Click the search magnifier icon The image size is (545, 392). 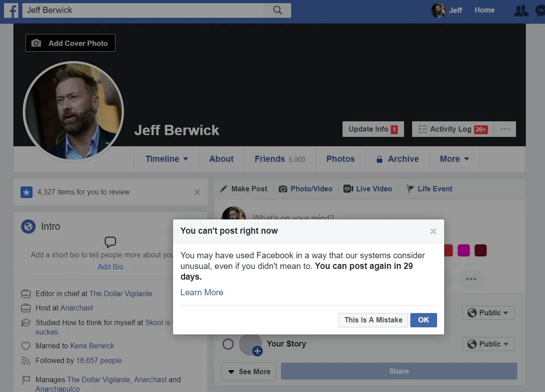click(277, 10)
